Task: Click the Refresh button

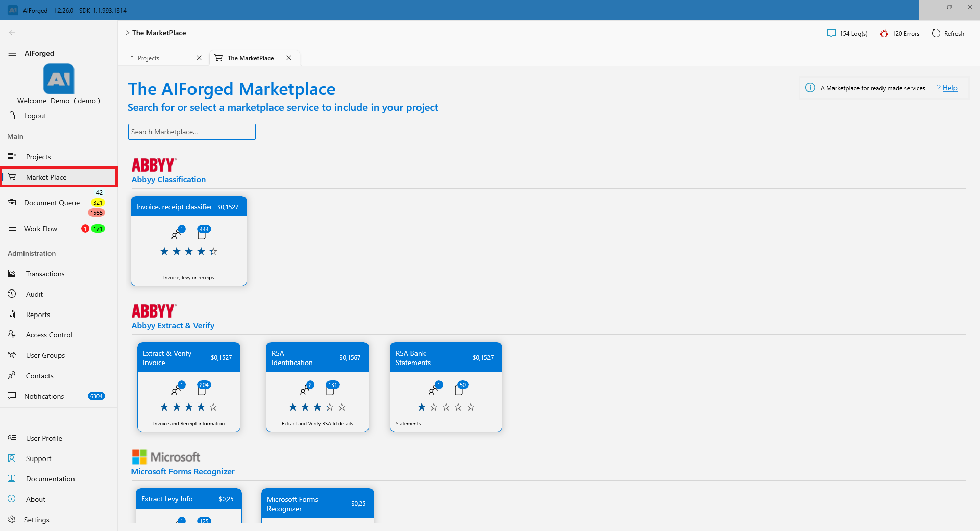Action: point(948,33)
